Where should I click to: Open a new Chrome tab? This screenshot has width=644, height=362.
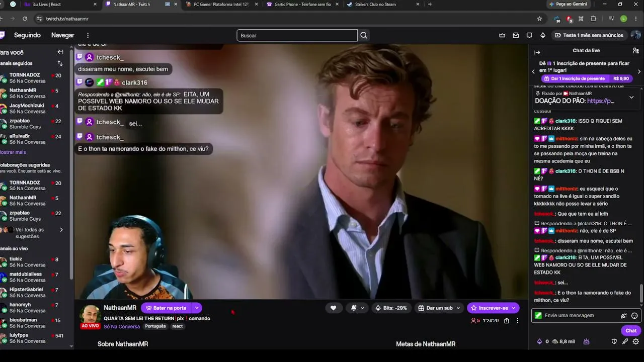(430, 4)
